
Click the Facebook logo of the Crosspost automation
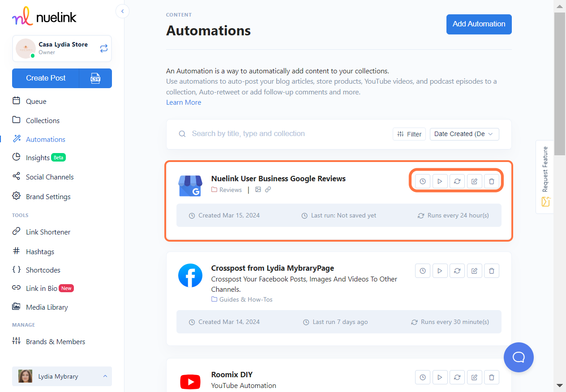click(x=190, y=275)
